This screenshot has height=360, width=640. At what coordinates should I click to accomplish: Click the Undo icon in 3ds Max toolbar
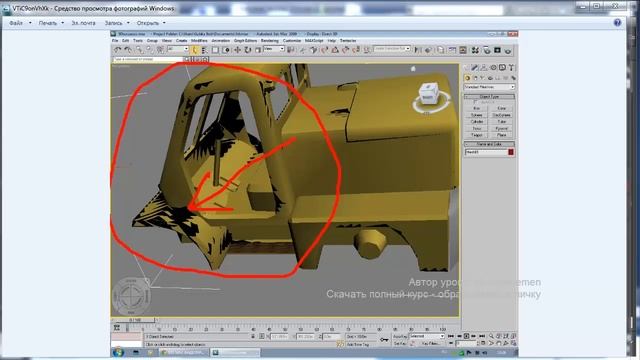click(x=118, y=50)
